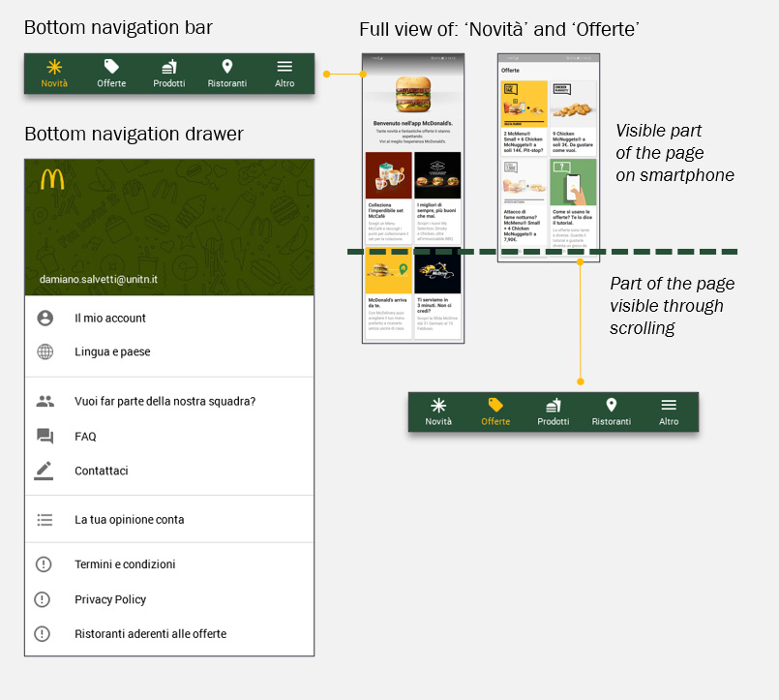Click the alert icon beside Termini e condizioni
Screen dimensions: 779x700
tap(43, 564)
